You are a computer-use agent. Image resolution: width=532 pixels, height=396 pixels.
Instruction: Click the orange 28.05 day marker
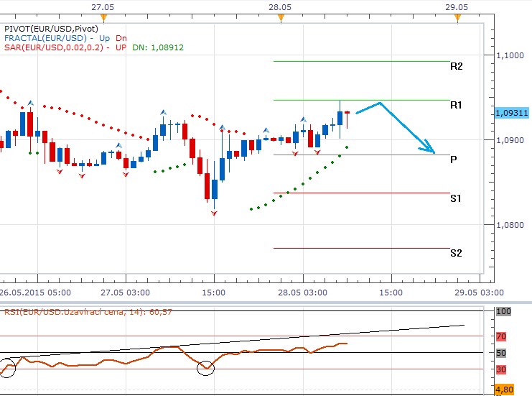[281, 18]
